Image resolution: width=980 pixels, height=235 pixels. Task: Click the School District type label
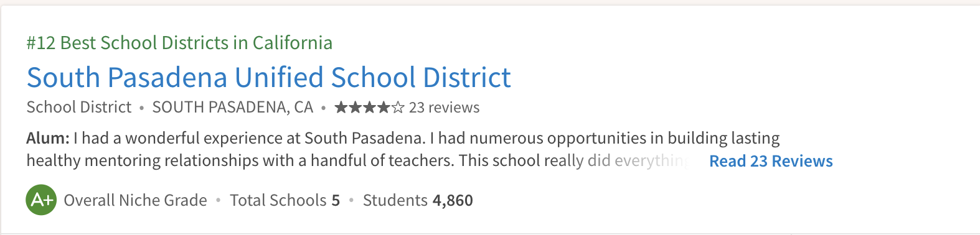[79, 107]
